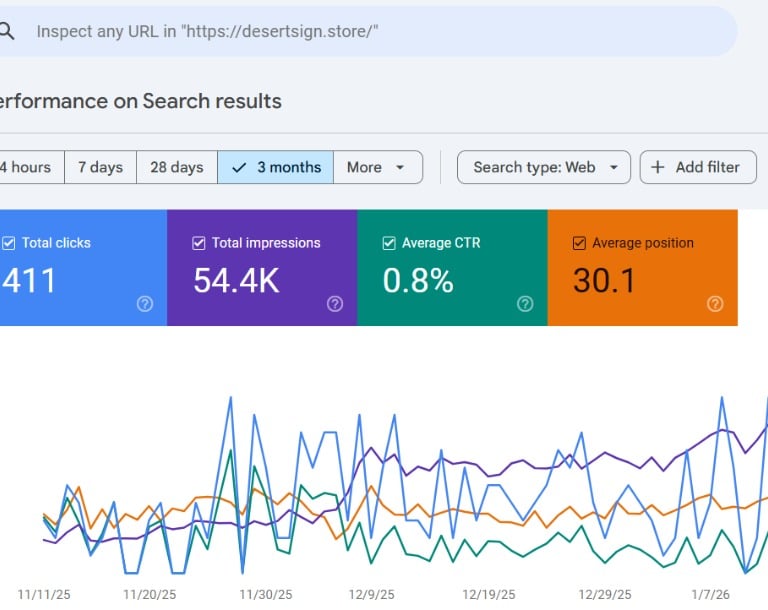Select the 24 hours date range
This screenshot has width=768, height=610.
pyautogui.click(x=28, y=167)
